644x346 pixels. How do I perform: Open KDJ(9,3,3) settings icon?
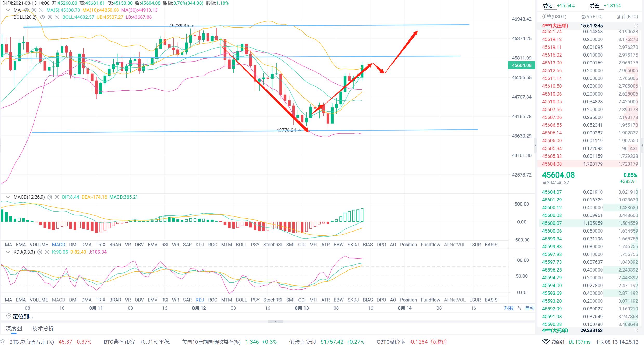[x=40, y=252]
